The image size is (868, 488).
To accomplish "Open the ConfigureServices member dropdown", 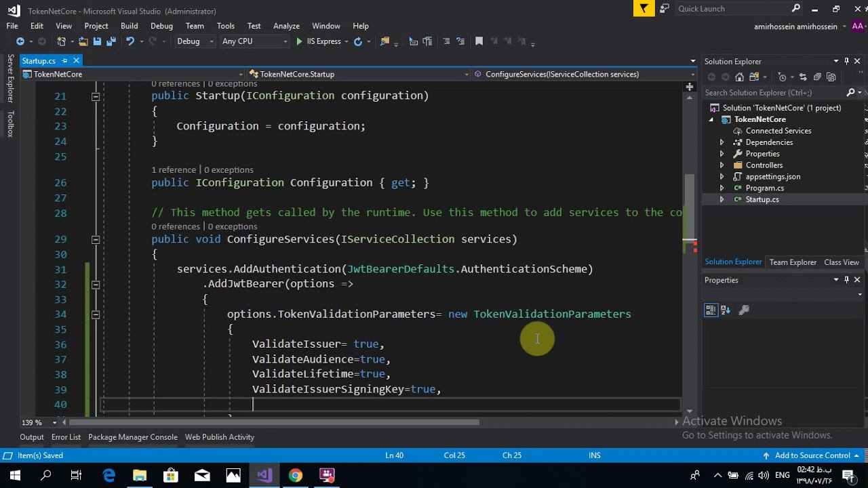I will pos(585,74).
